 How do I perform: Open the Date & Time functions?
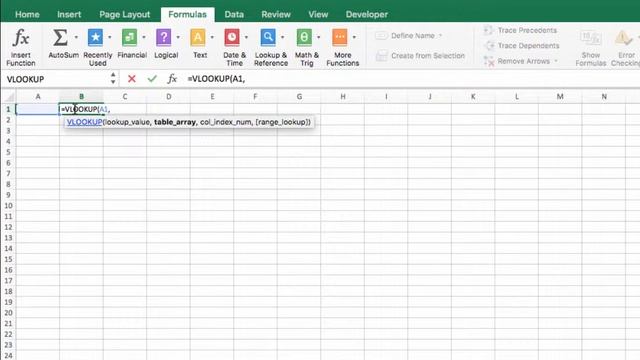(234, 47)
